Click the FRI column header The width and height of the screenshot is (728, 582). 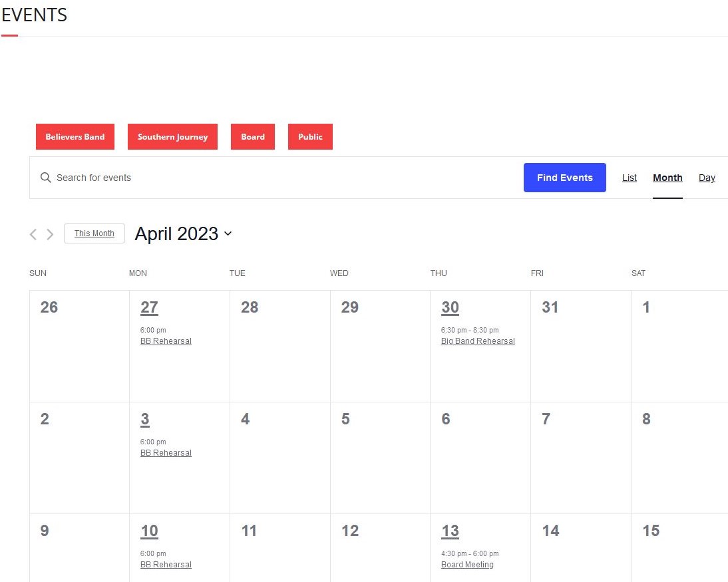click(537, 273)
